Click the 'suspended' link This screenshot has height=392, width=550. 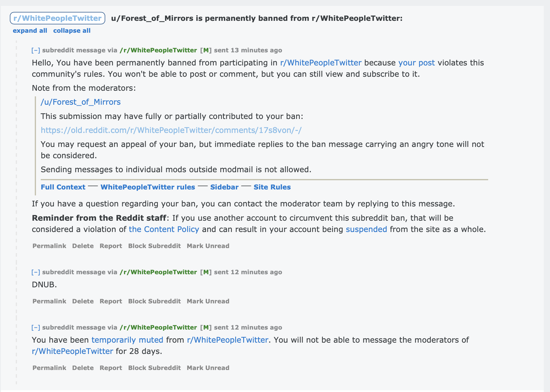click(366, 229)
